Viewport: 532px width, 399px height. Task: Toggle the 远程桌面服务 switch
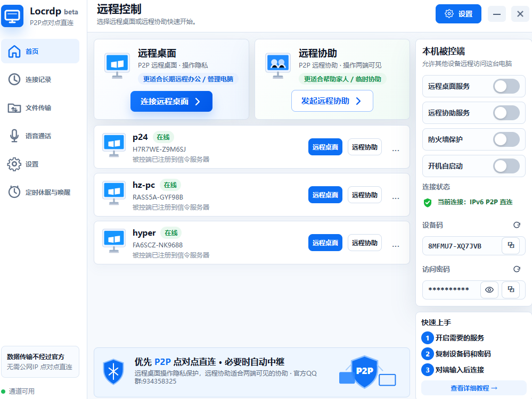pyautogui.click(x=506, y=86)
